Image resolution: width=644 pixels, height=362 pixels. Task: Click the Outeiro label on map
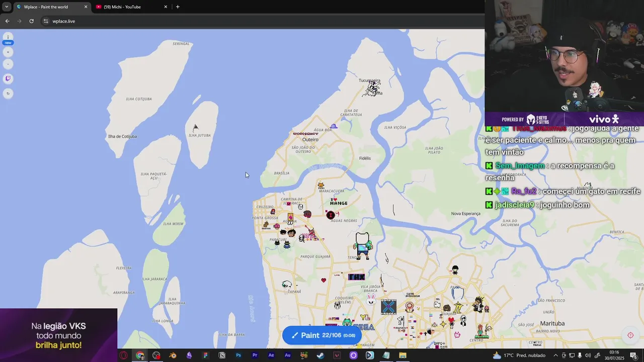pos(310,140)
